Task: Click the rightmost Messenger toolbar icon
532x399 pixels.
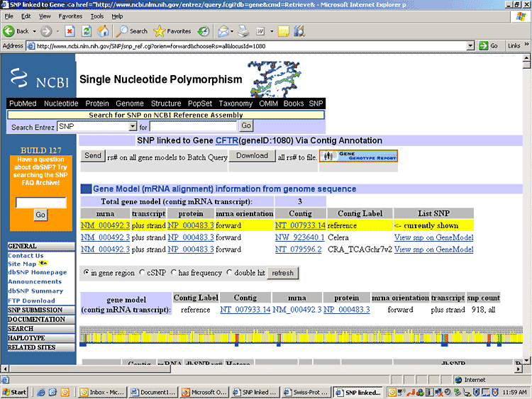Action: click(299, 31)
